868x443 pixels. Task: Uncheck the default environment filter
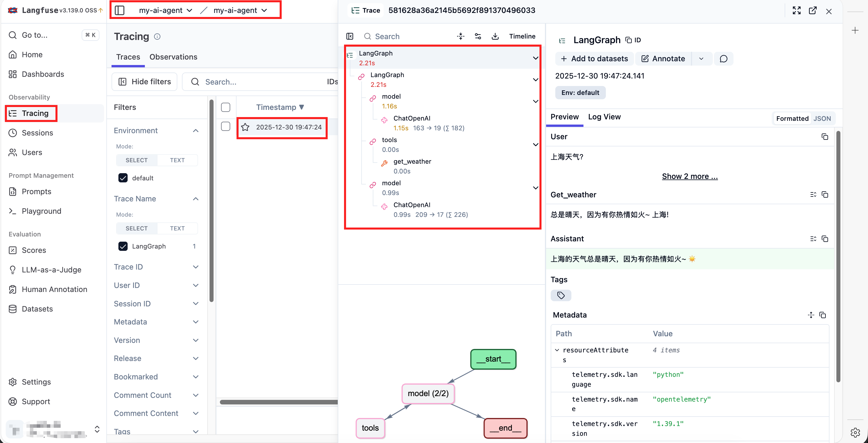click(123, 178)
